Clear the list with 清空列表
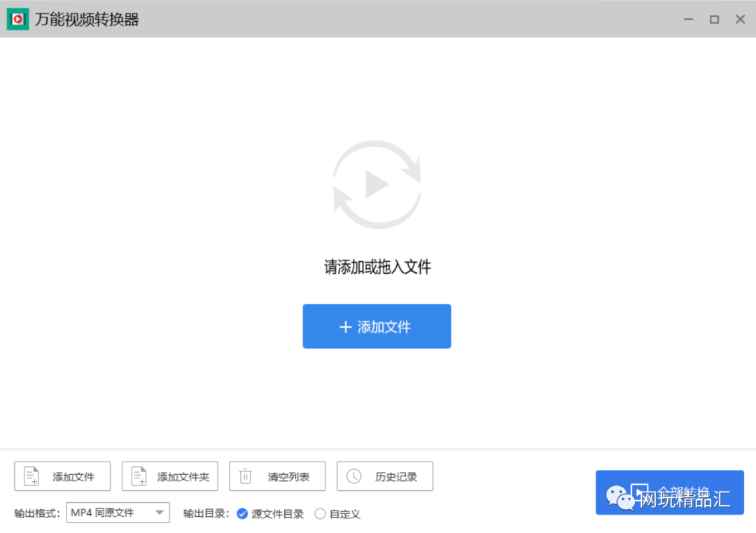756x533 pixels. [277, 476]
